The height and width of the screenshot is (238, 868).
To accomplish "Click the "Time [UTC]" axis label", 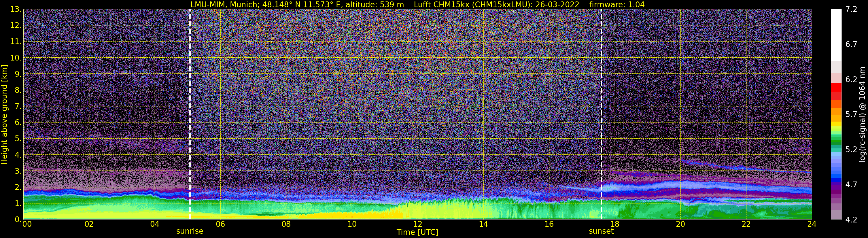I will click(417, 232).
